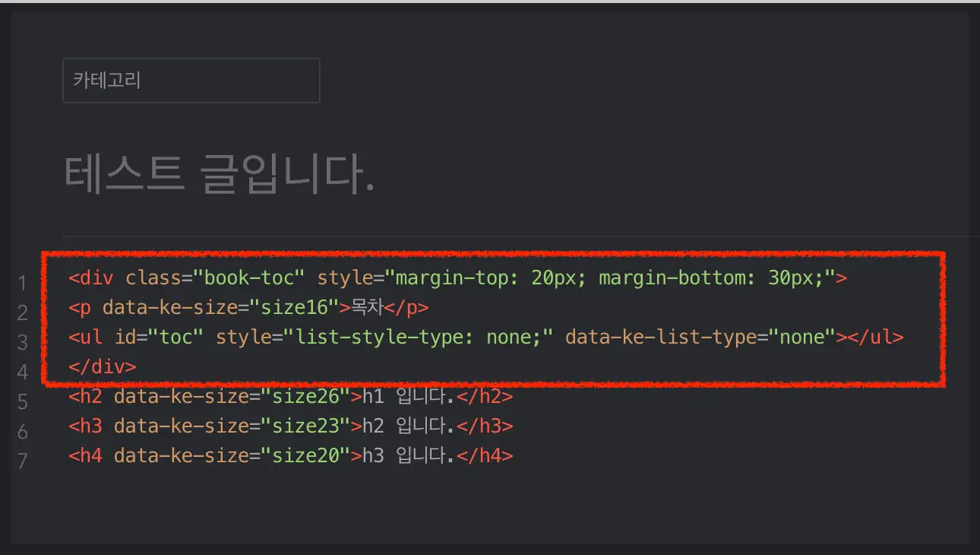Click line number 7 in gutter
The height and width of the screenshot is (555, 980).
click(23, 461)
